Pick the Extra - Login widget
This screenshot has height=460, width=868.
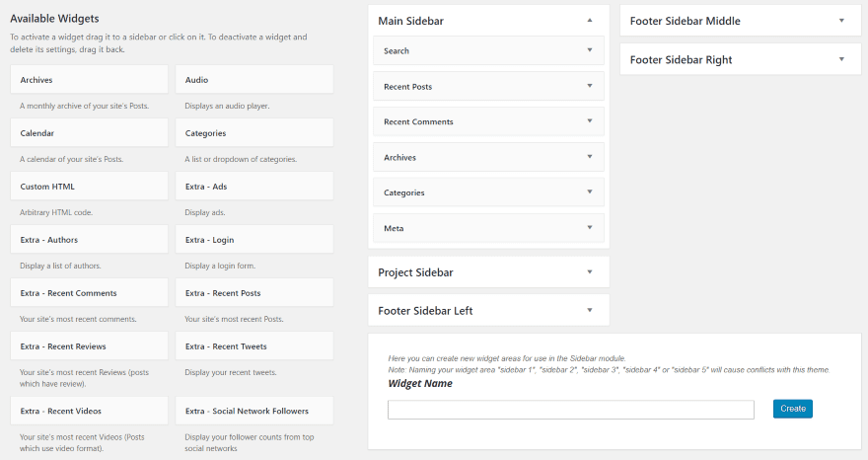pos(253,240)
